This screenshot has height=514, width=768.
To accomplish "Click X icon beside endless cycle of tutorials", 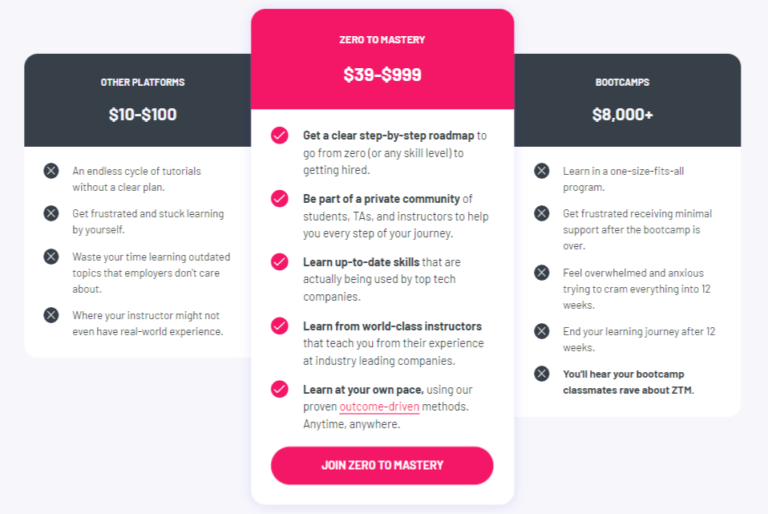I will coord(51,171).
